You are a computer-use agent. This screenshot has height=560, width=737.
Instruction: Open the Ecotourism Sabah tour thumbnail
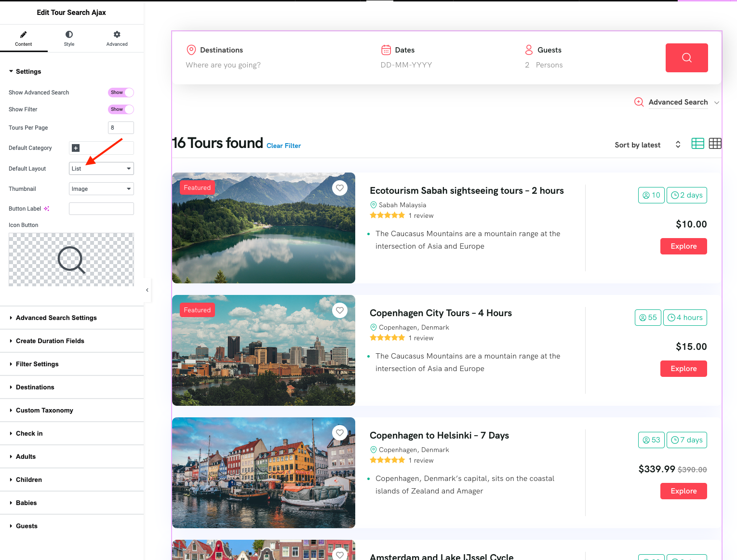264,228
